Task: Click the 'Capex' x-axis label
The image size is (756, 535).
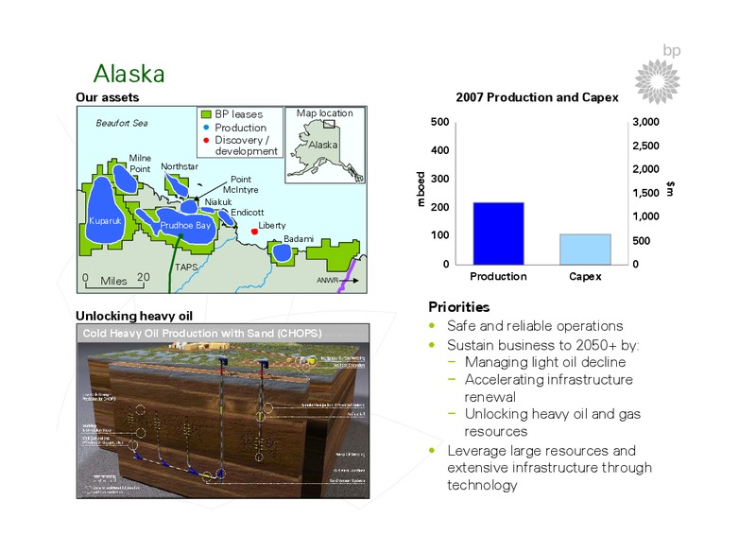Action: pos(585,277)
